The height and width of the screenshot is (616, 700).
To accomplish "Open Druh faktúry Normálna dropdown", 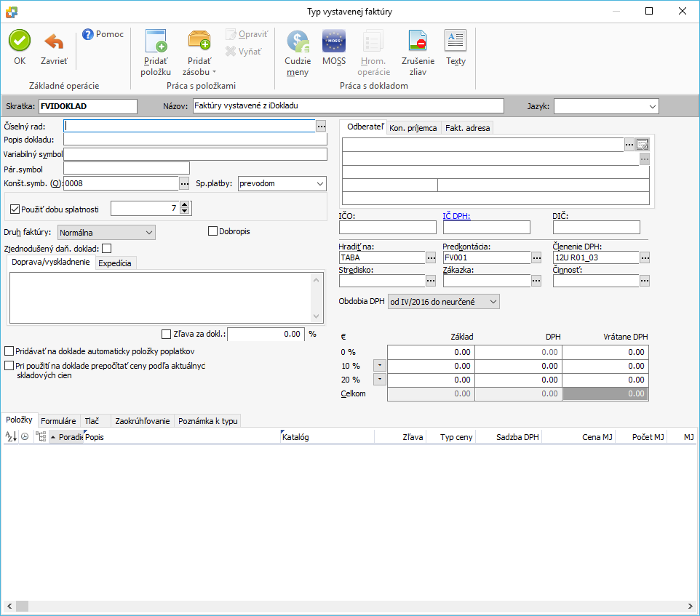I will point(149,232).
